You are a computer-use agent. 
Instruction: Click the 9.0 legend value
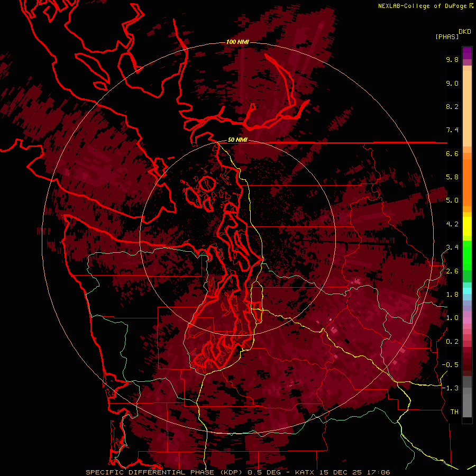(452, 83)
